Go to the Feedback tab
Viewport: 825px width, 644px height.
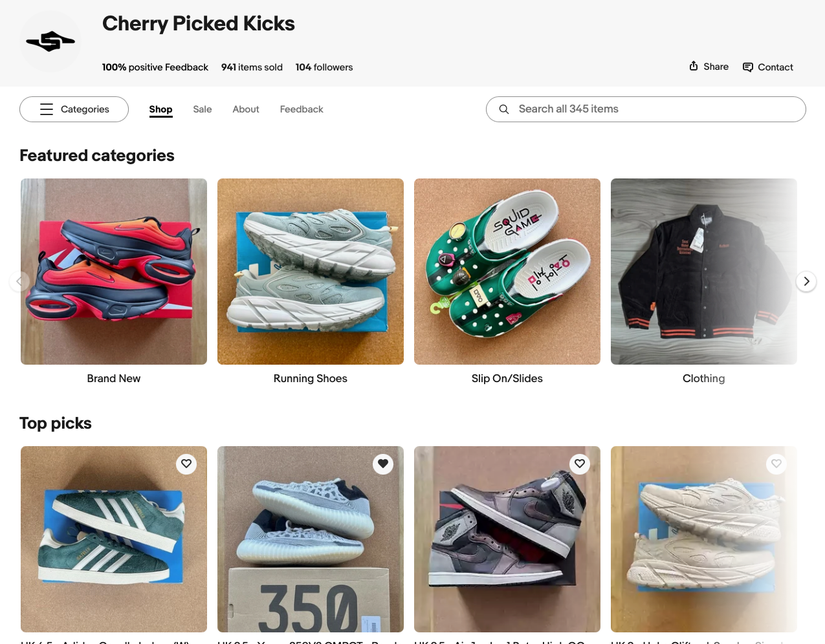[x=302, y=109]
